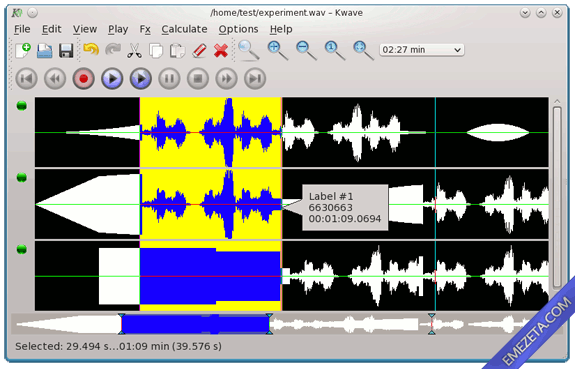Jump to start of signal button
This screenshot has width=575, height=369.
pos(26,78)
